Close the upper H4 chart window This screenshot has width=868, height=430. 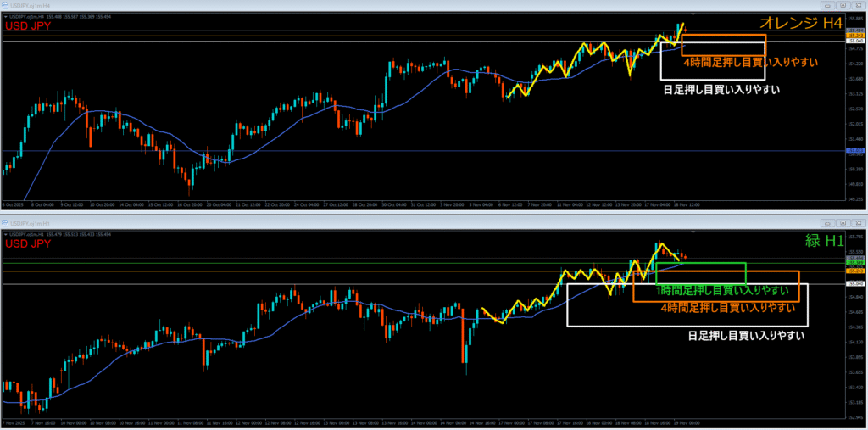859,5
